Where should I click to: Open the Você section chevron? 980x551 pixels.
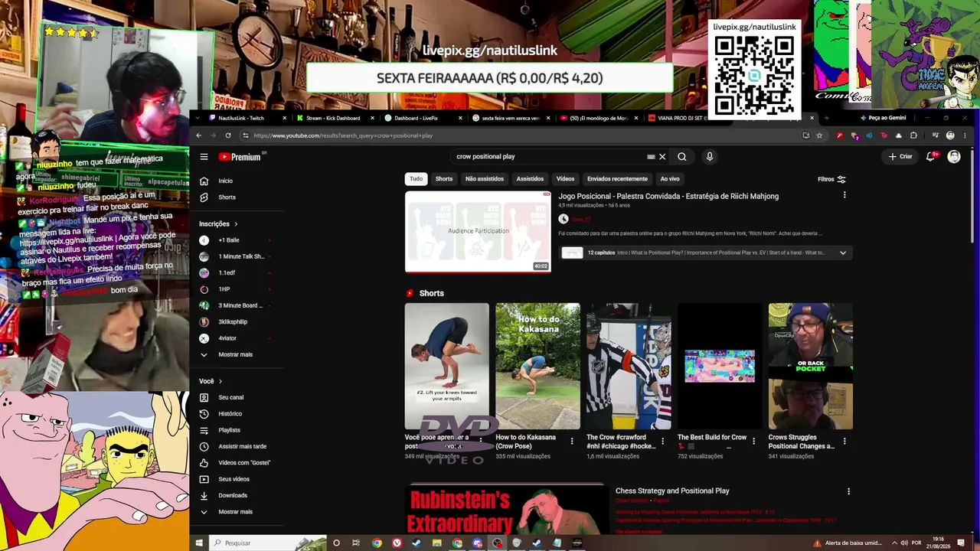220,381
